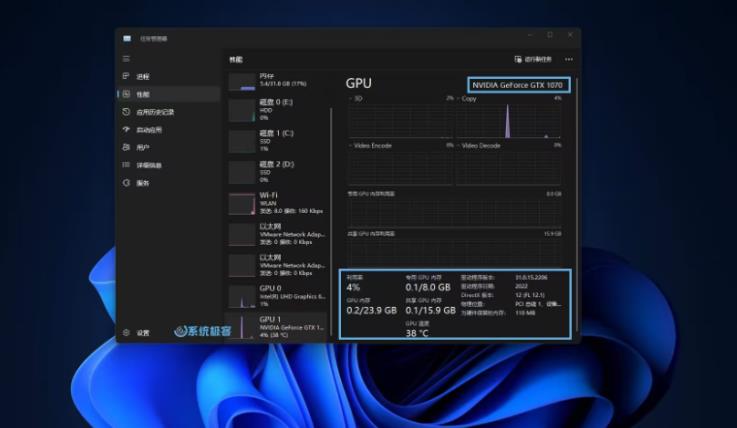The image size is (737, 428).
Task: Click the shared GPU memory 15.9 GB graph
Action: [455, 252]
